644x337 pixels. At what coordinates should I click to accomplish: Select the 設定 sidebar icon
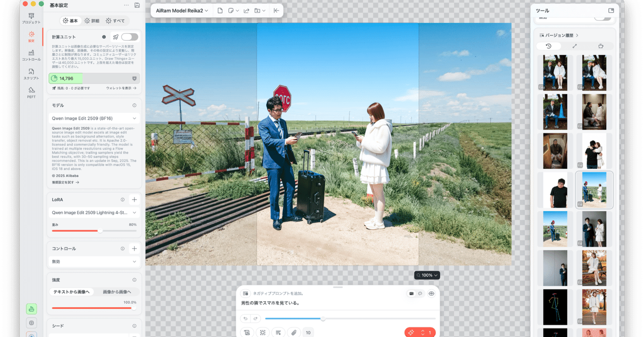pos(31,37)
